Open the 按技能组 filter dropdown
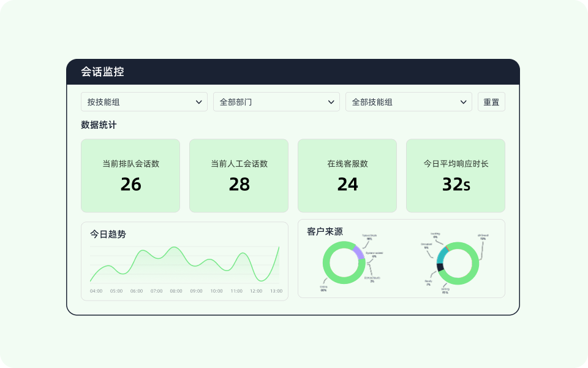 144,102
